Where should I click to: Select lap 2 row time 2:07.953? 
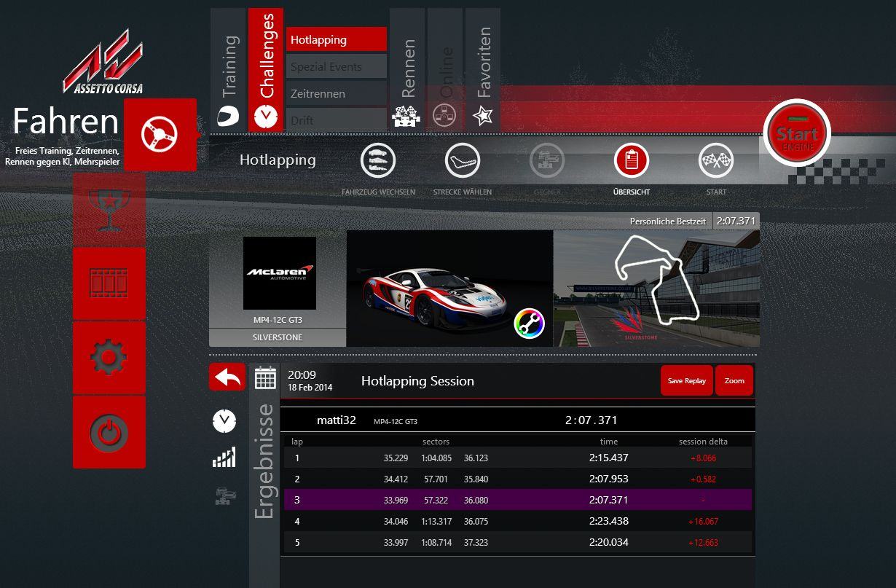608,479
